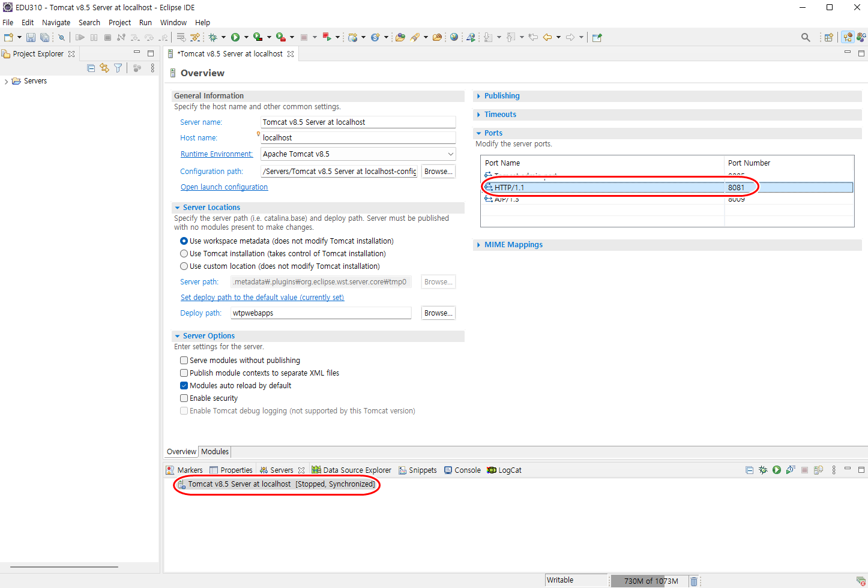Click Collapse All in Project Explorer
The image size is (868, 588).
(91, 68)
